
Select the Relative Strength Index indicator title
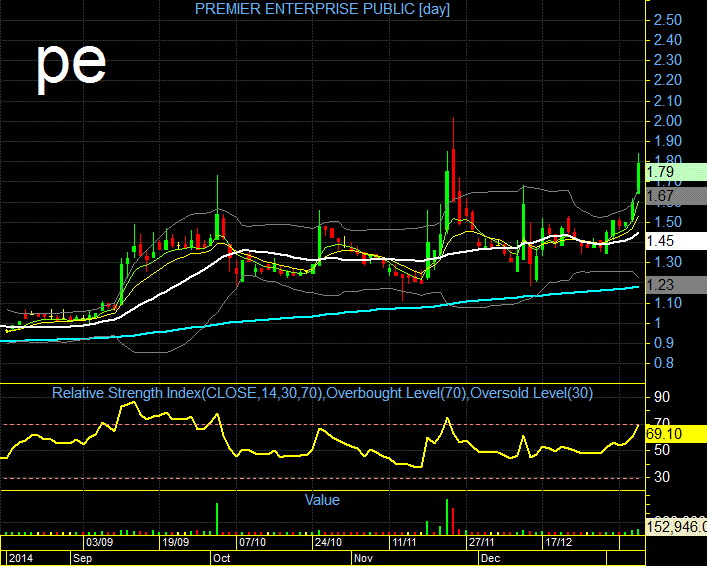coord(322,393)
